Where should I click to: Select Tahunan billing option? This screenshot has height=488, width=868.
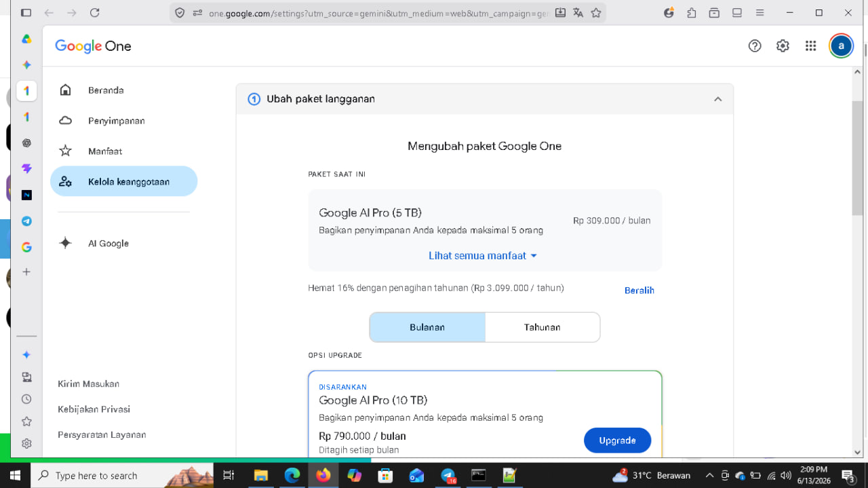542,327
